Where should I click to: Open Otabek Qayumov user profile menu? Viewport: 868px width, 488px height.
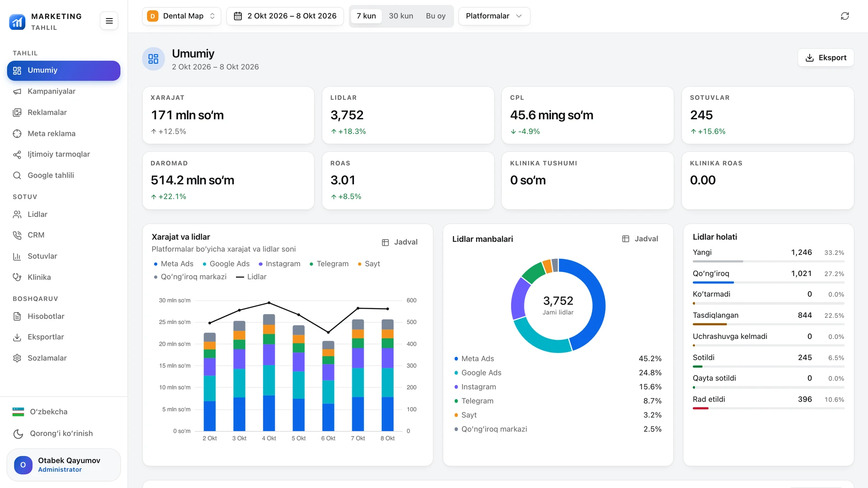pos(64,465)
